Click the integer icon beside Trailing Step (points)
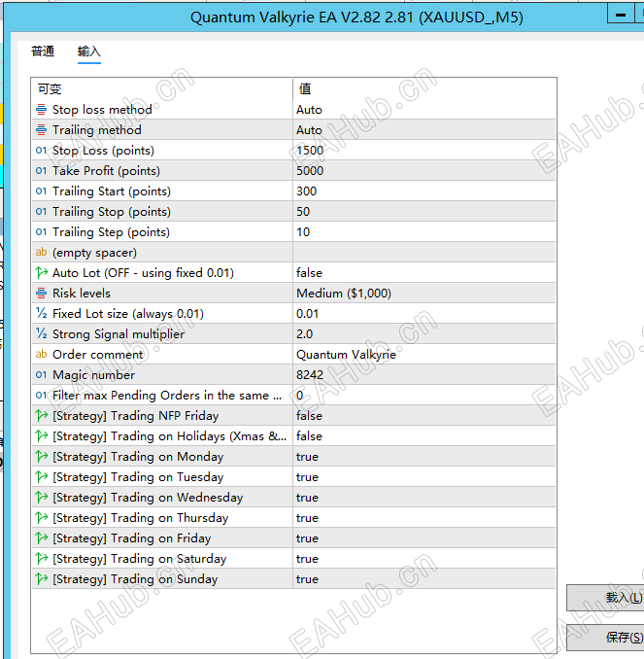The height and width of the screenshot is (659, 644). point(41,232)
